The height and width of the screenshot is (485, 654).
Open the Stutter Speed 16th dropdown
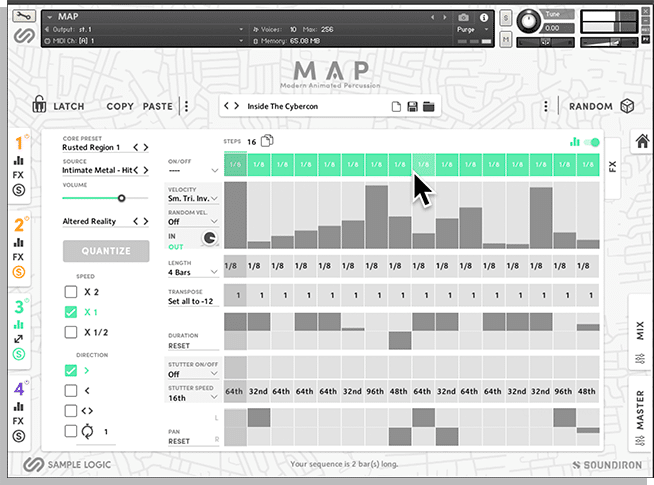[194, 397]
